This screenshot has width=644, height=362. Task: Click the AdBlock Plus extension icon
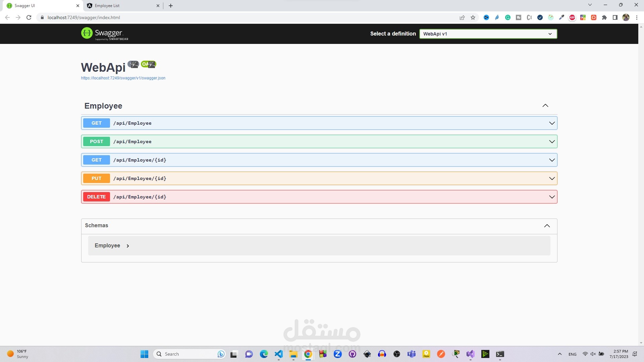[572, 17]
